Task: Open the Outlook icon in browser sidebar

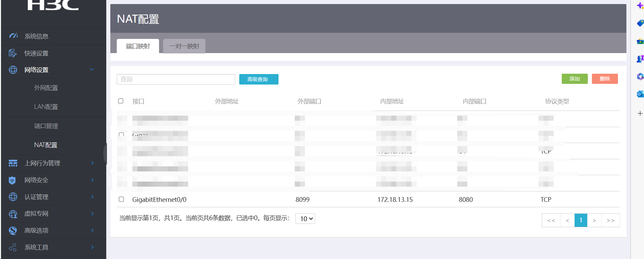Action: tap(640, 94)
